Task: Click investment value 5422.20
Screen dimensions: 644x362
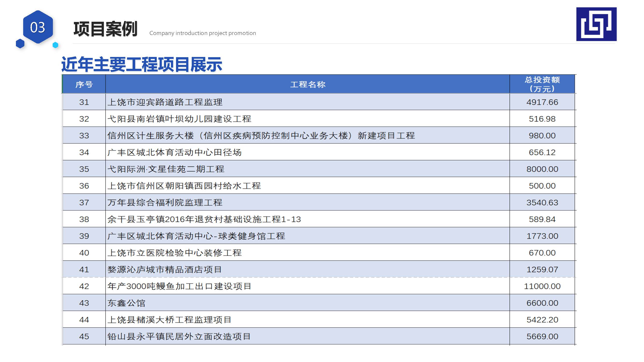Action: pyautogui.click(x=542, y=320)
